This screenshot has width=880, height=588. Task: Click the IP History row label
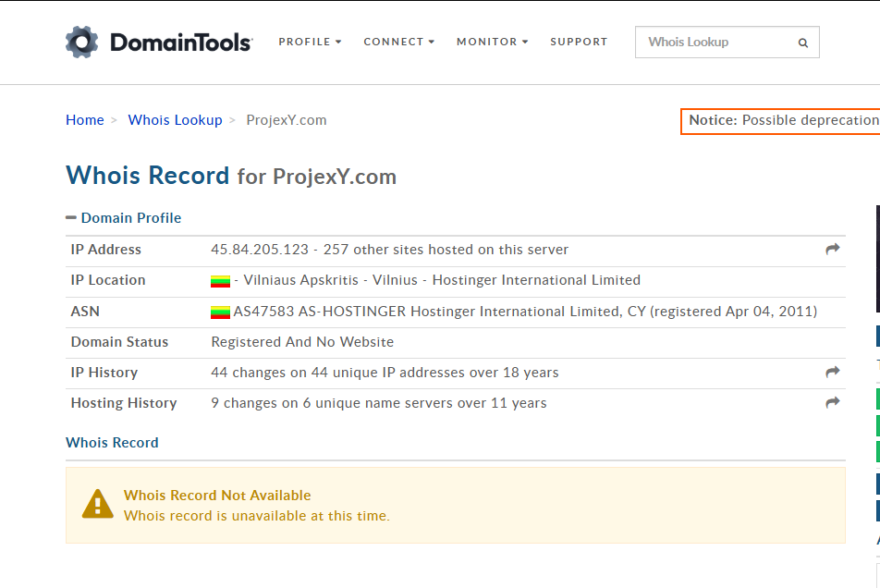(104, 373)
